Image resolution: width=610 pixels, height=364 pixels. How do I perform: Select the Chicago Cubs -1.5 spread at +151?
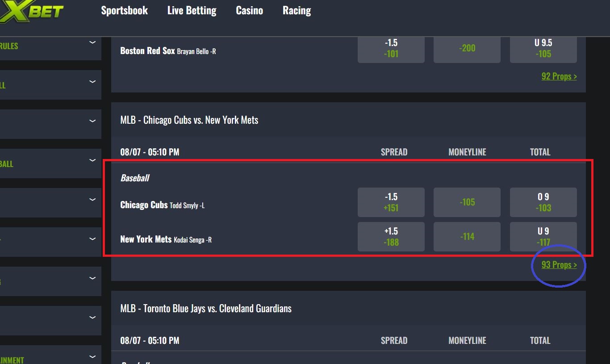(391, 202)
